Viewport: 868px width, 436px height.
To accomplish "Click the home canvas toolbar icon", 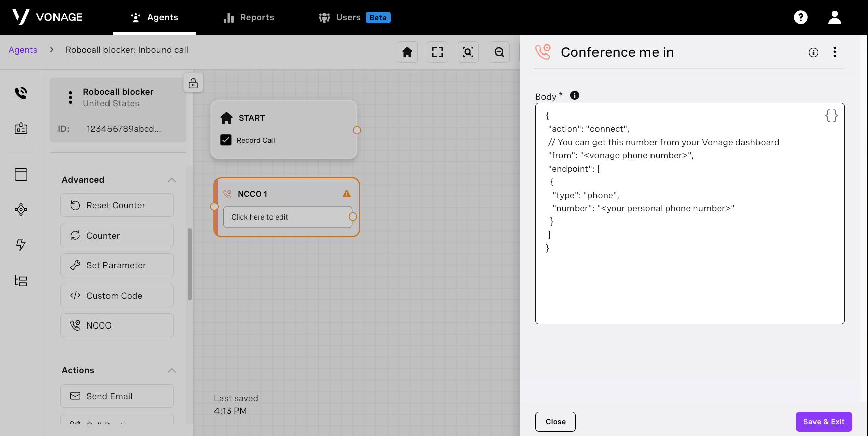I will pos(407,52).
